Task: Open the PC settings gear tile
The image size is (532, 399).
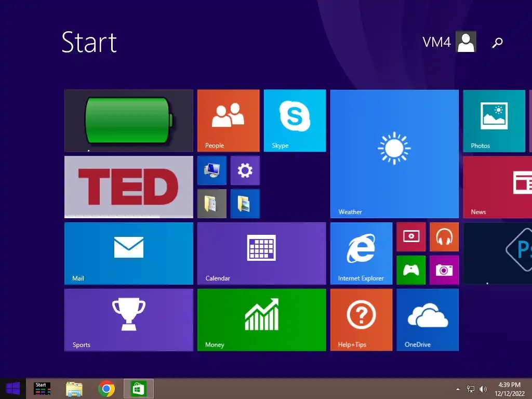Action: coord(245,170)
